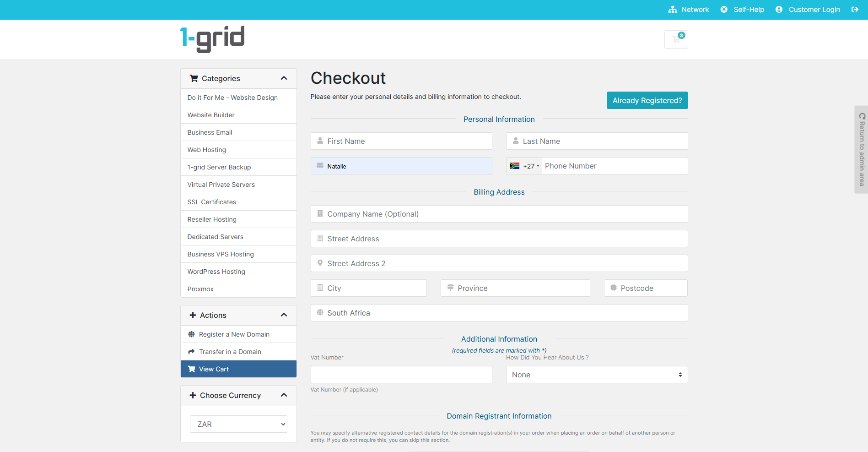Open the +27 phone country code dropdown
Viewport: 868px width, 452px height.
tap(524, 166)
